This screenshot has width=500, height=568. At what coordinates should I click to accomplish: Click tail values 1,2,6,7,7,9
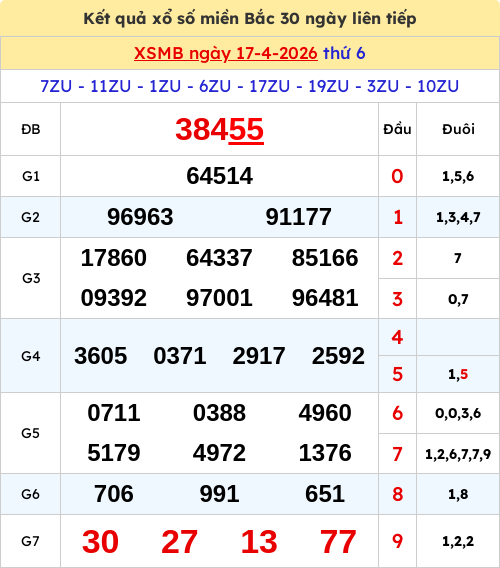(458, 454)
